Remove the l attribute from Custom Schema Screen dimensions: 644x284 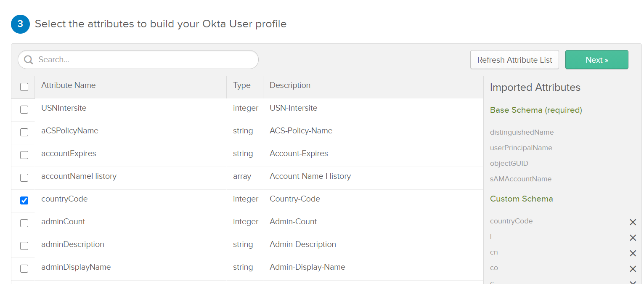tap(633, 238)
